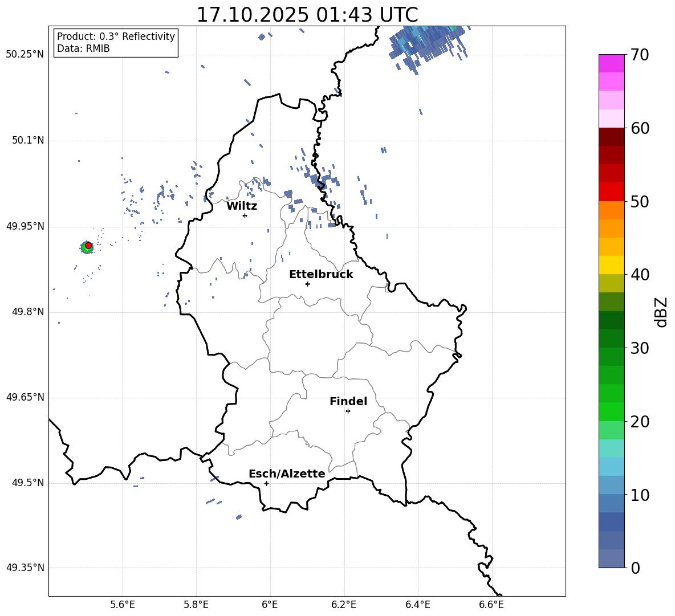Click the colorbar tick label 0

point(636,568)
